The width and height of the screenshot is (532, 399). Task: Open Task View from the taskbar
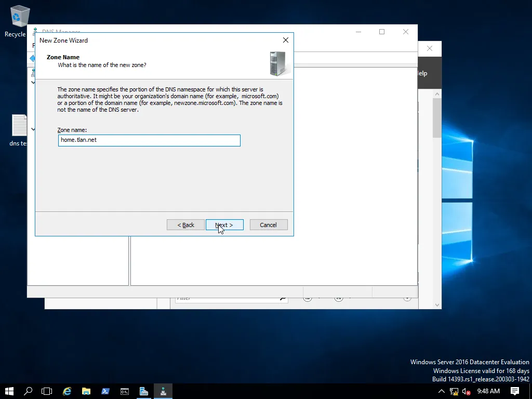coord(47,391)
